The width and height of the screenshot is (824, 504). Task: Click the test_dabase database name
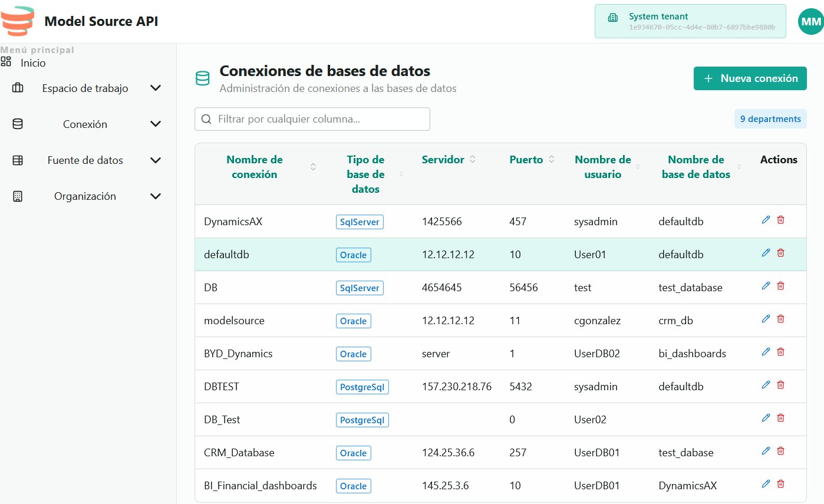click(x=686, y=453)
